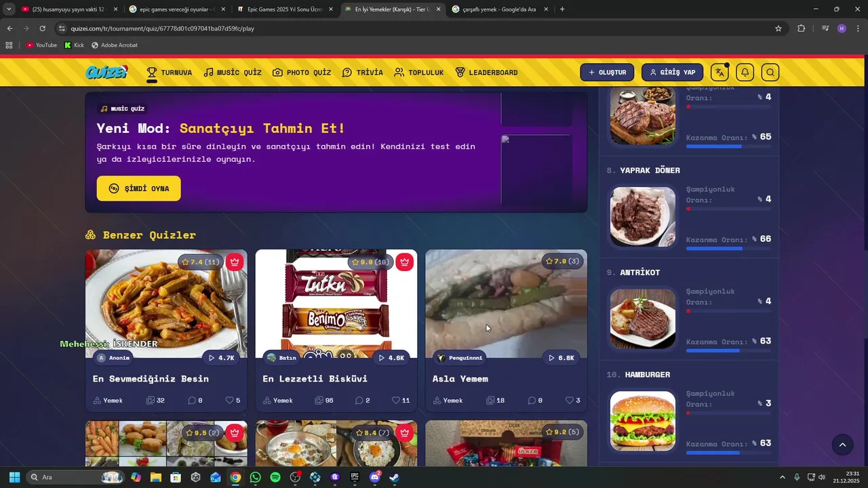Click the comment icon on En Lezzetli Bisküvi card
This screenshot has height=488, width=868.
(359, 401)
